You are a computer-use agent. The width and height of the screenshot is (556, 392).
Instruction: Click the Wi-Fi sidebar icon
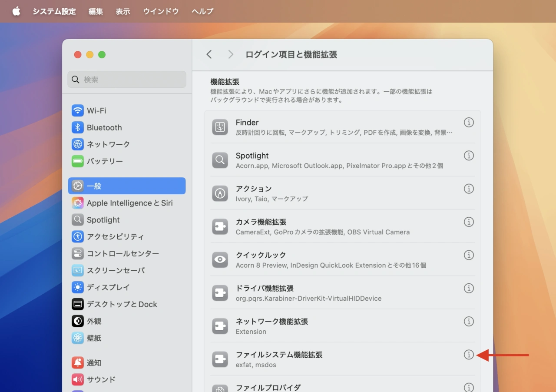click(x=78, y=110)
